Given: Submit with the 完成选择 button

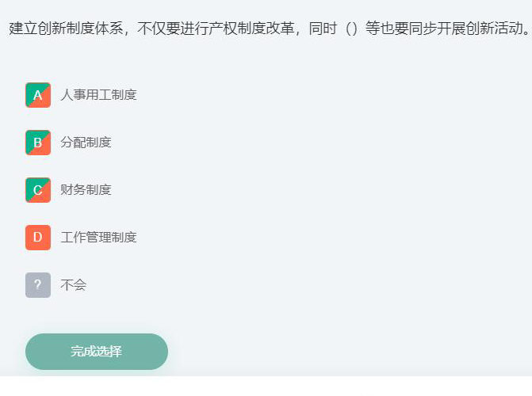Looking at the screenshot, I should click(97, 351).
